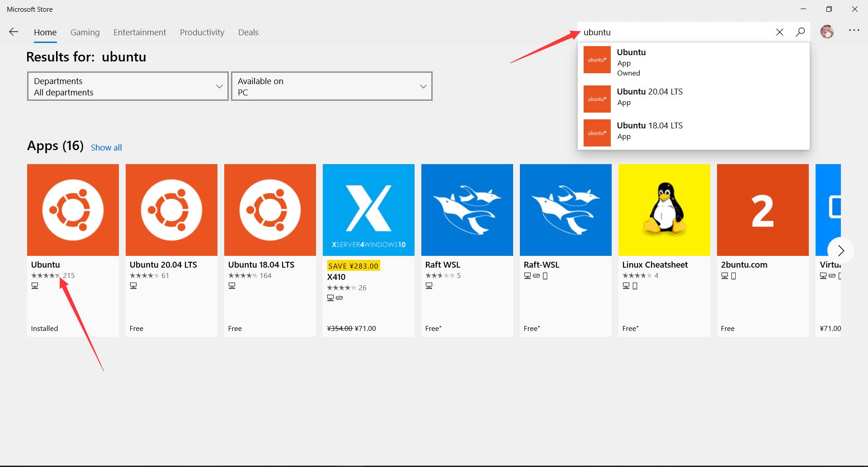
Task: Open the three-dot more menu
Action: tap(854, 30)
